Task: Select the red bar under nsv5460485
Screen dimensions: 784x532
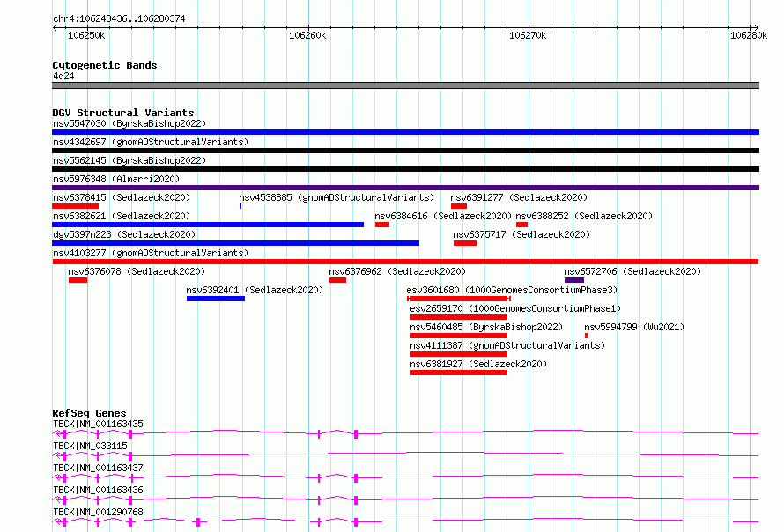Action: click(x=458, y=336)
